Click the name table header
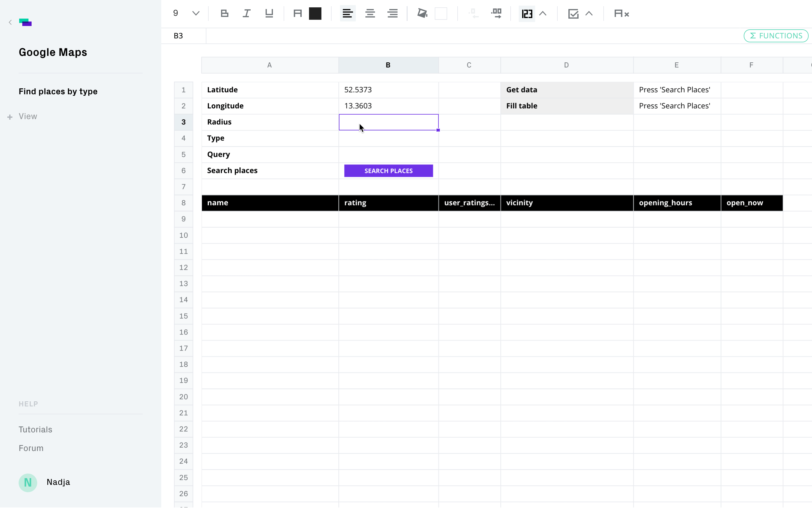 [x=270, y=203]
